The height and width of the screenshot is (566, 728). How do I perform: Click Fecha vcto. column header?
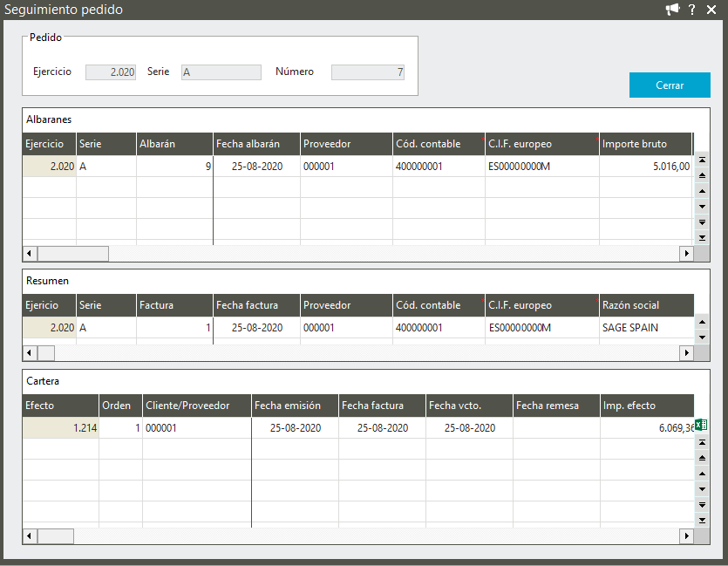click(469, 406)
